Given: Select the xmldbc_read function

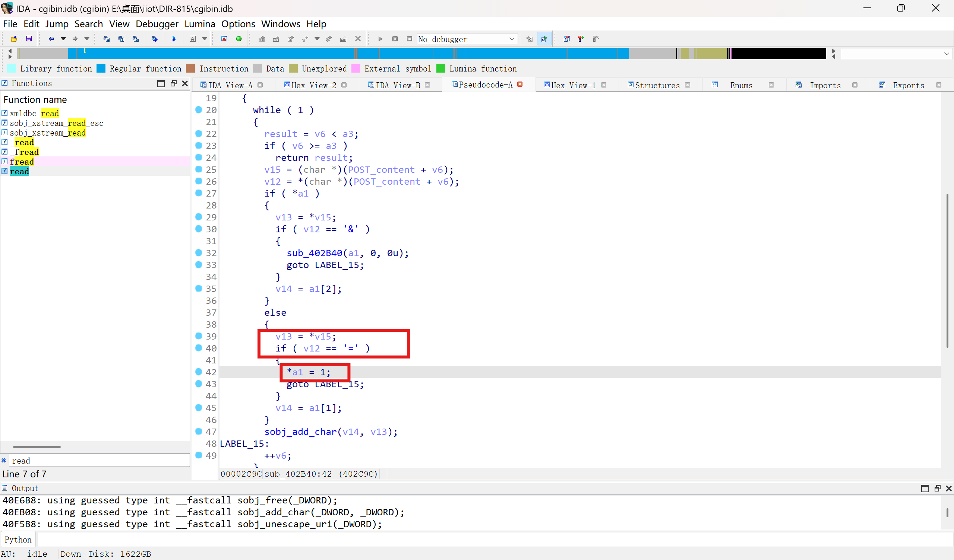Looking at the screenshot, I should tap(34, 113).
